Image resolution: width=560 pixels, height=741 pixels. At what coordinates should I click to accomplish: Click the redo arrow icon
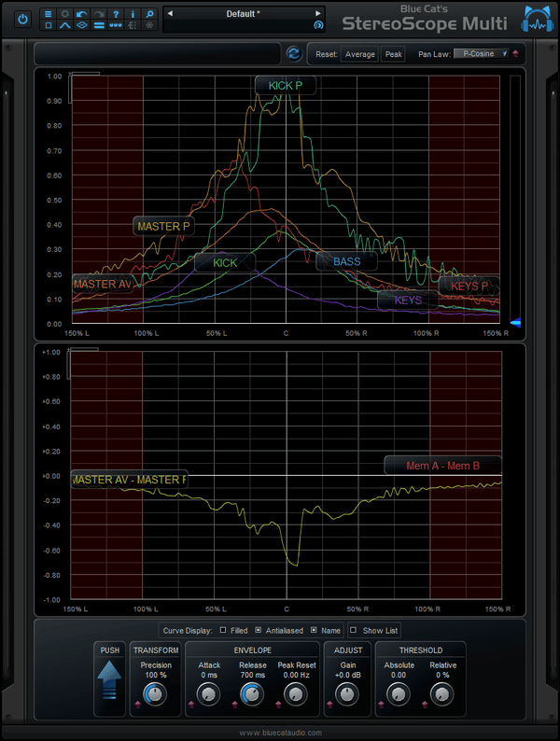[98, 14]
